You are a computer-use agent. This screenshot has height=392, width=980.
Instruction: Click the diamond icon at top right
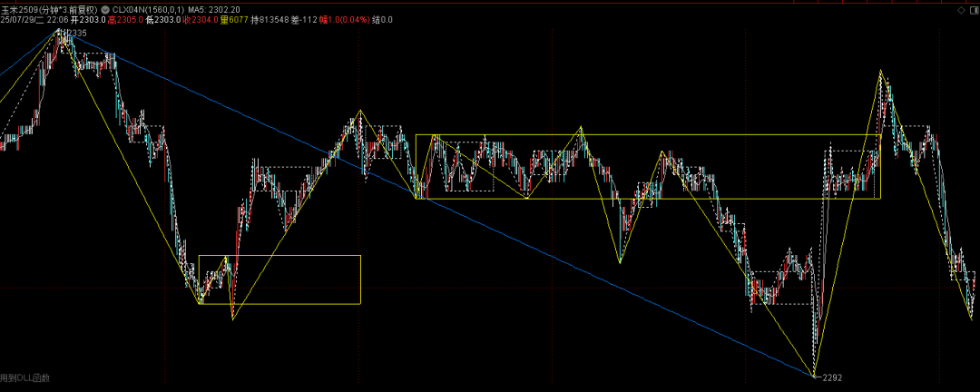coord(961,11)
